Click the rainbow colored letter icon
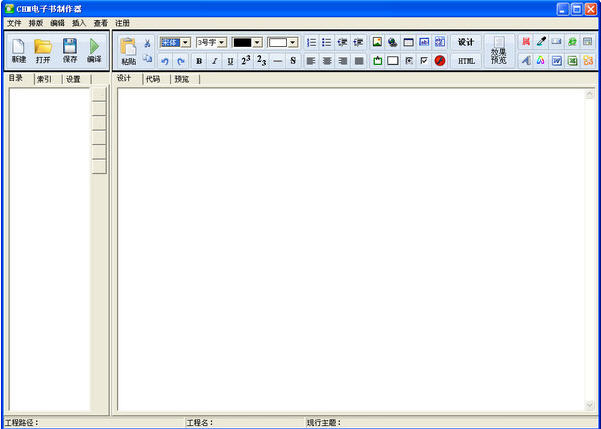601x429 pixels. [x=541, y=61]
